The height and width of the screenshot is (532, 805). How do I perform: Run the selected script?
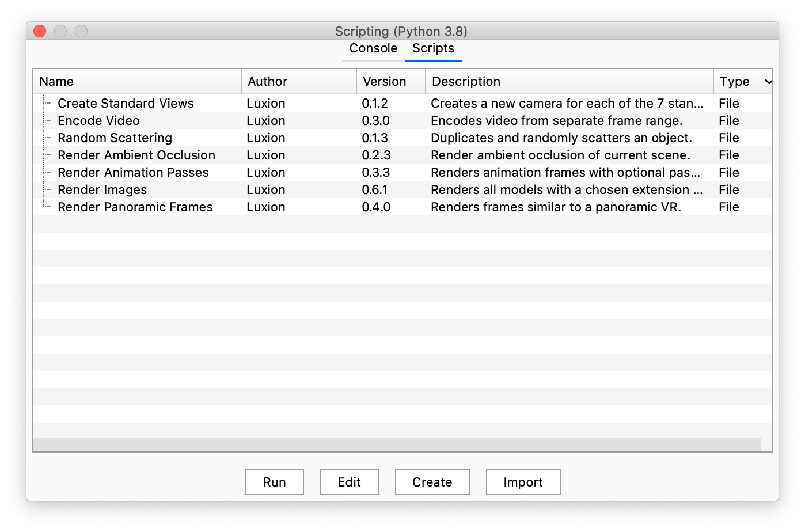click(x=274, y=482)
